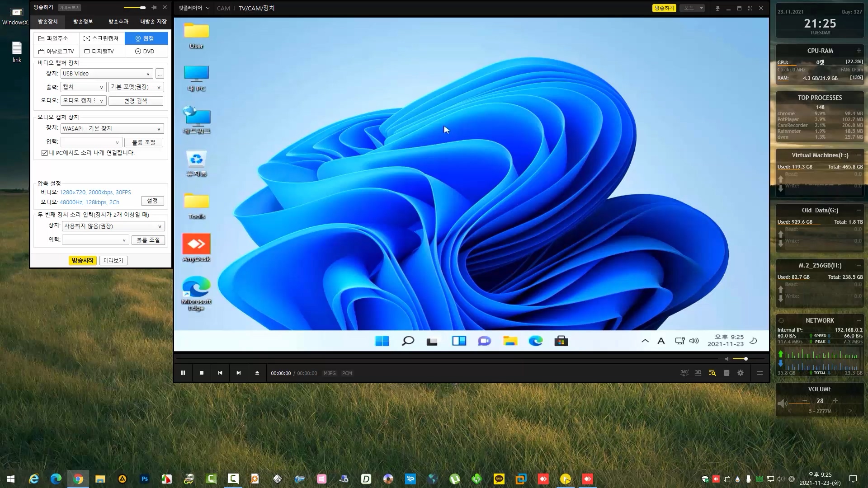Switch to the 방송장치 tab

tap(48, 22)
